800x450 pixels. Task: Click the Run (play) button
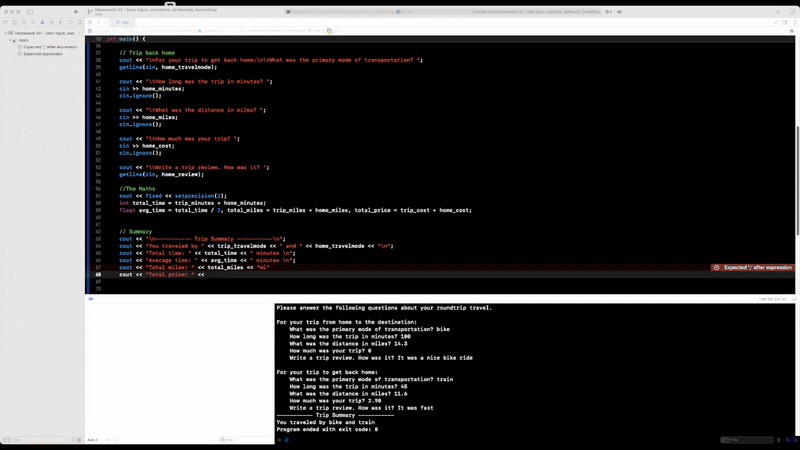pyautogui.click(x=76, y=11)
